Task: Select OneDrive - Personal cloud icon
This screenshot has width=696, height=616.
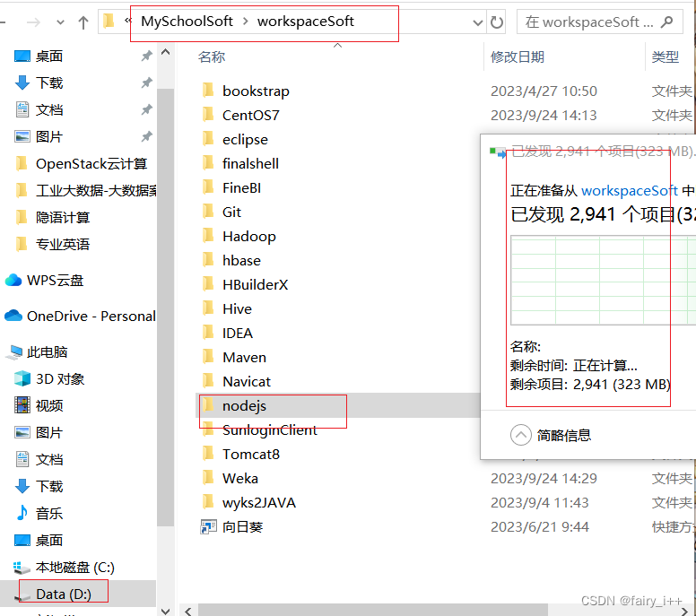Action: (x=13, y=316)
